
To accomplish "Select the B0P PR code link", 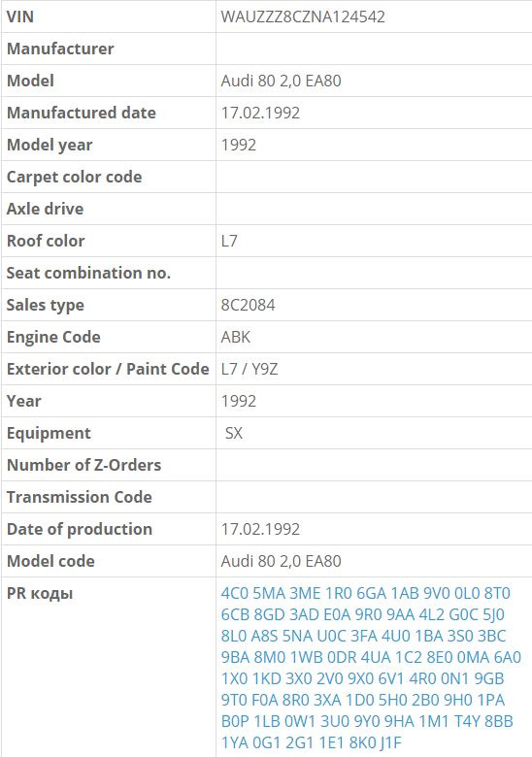I will coord(235,721).
